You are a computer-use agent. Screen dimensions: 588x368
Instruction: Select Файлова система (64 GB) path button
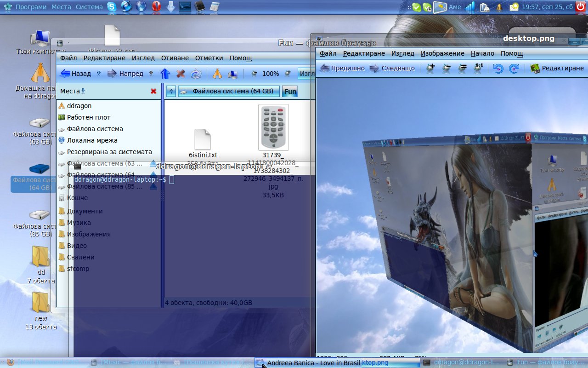229,91
